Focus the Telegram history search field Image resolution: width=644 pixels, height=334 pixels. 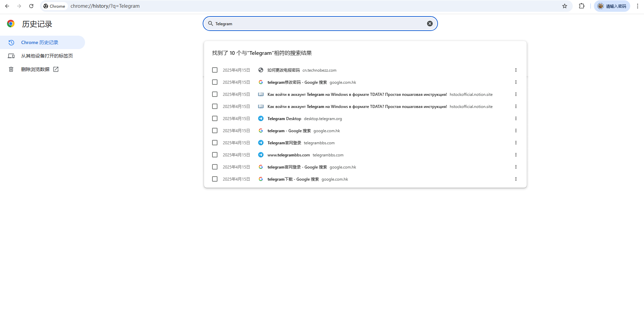coord(320,24)
